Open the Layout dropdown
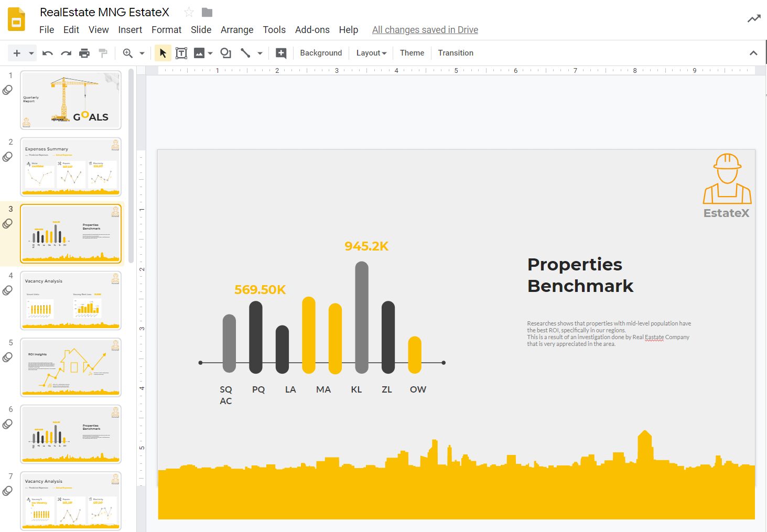Viewport: 767px width, 532px height. (371, 52)
